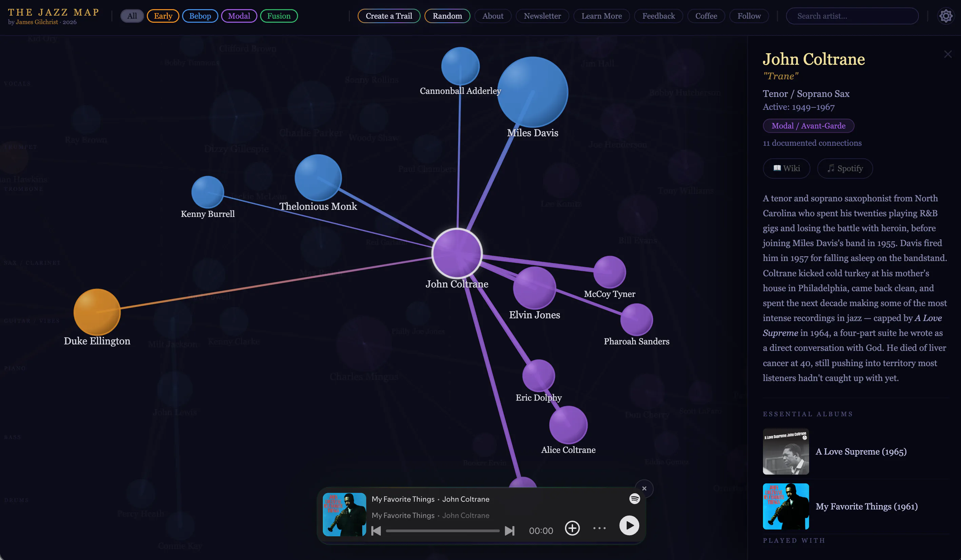The height and width of the screenshot is (560, 961).
Task: Open the Spotify link for Coltrane
Action: [845, 168]
